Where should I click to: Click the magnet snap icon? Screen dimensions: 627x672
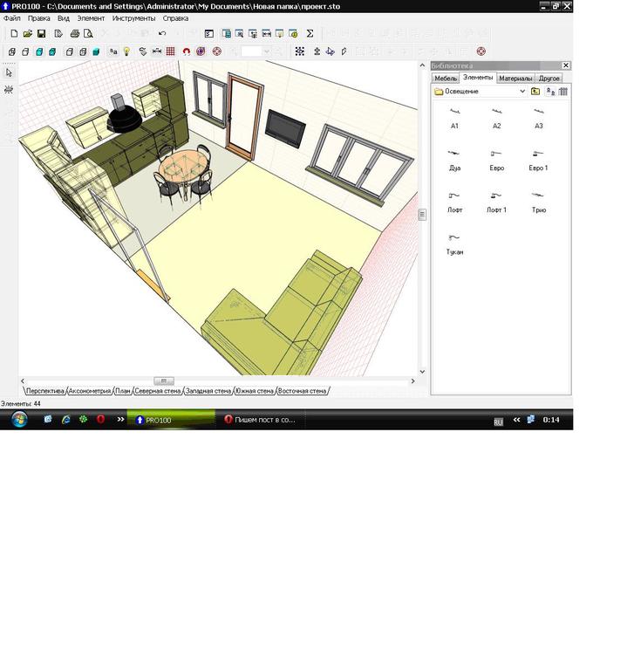[186, 51]
